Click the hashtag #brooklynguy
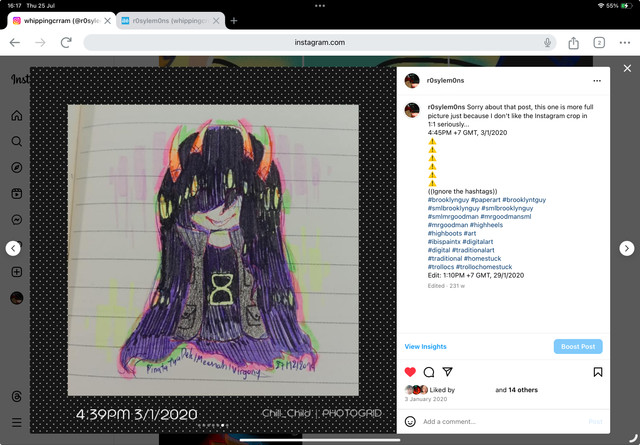This screenshot has width=640, height=445. [x=448, y=200]
